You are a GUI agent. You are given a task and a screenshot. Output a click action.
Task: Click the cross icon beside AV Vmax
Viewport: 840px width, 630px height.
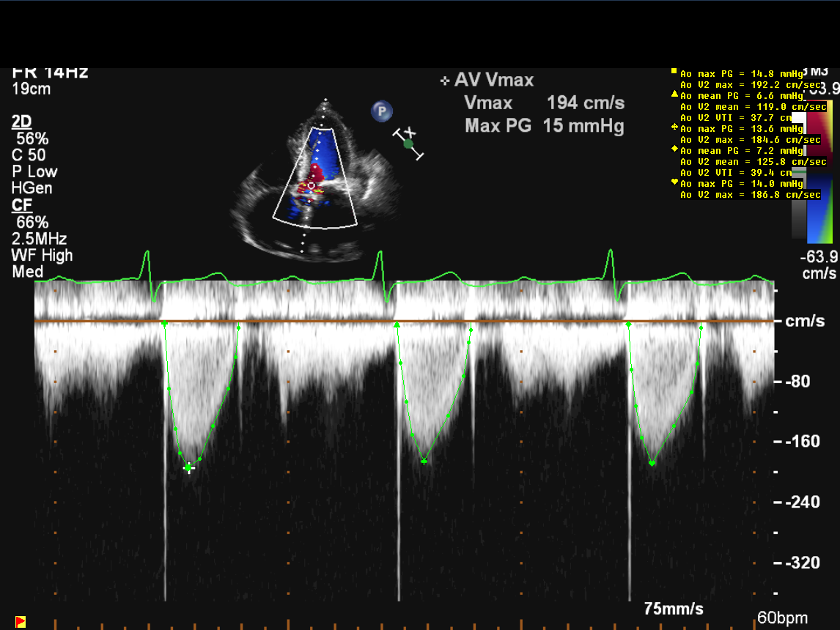(444, 81)
